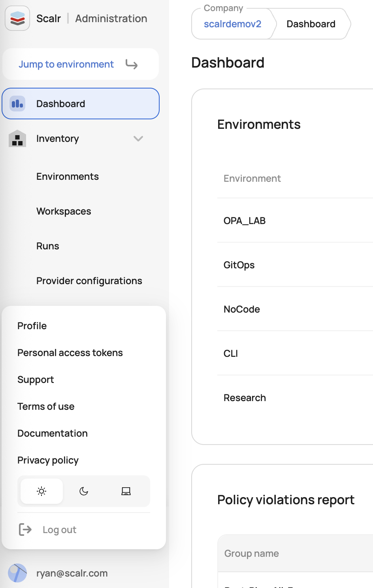The height and width of the screenshot is (588, 373).
Task: Open Workspaces in the sidebar
Action: tap(64, 211)
